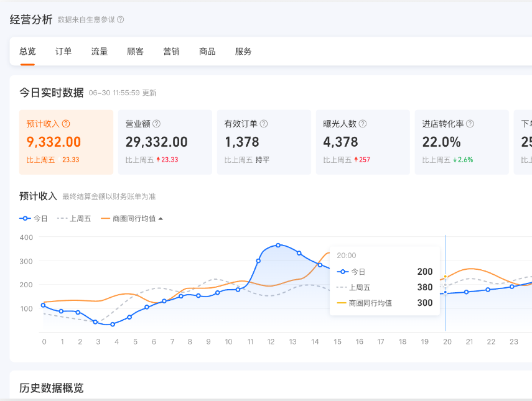Open the 商品 tab
This screenshot has width=532, height=401.
(x=207, y=52)
